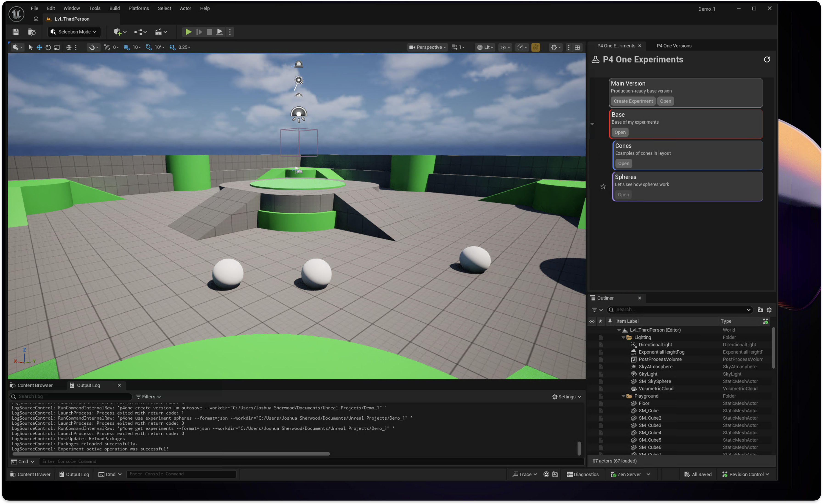The image size is (823, 504).
Task: Open the Actor menu
Action: [x=185, y=8]
